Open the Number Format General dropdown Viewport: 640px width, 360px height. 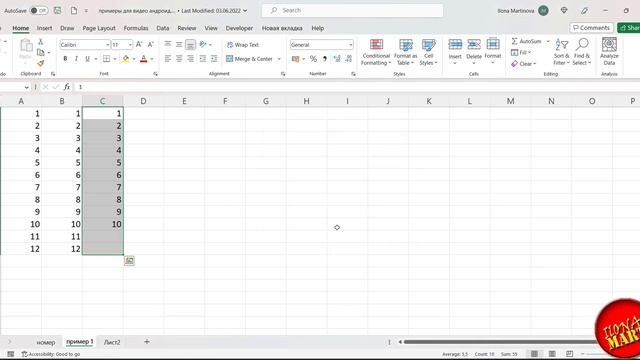click(x=351, y=45)
